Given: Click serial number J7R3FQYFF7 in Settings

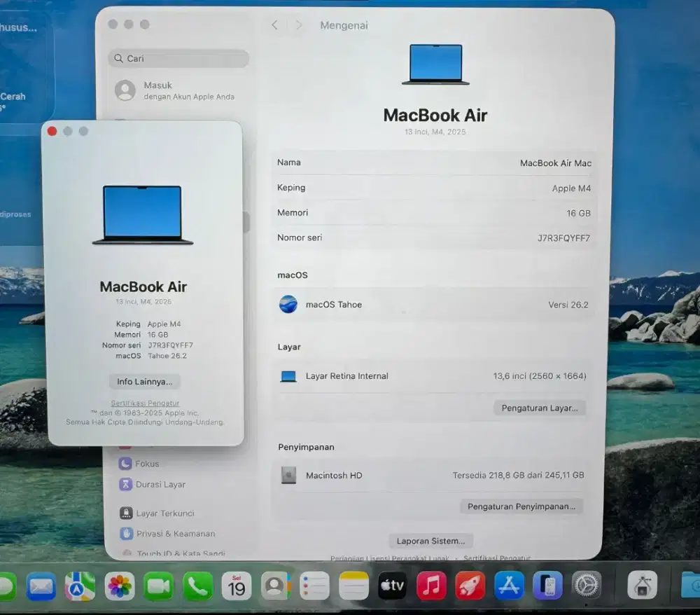Looking at the screenshot, I should click(x=563, y=238).
